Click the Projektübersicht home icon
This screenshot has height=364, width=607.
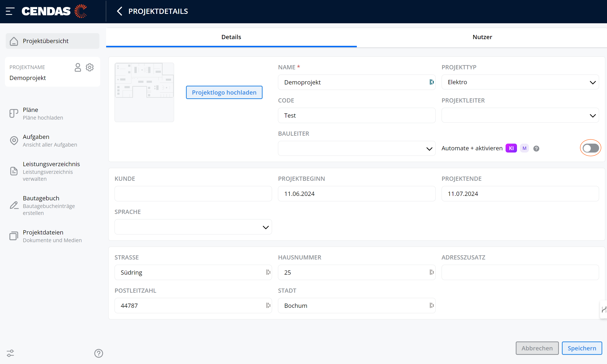[14, 41]
